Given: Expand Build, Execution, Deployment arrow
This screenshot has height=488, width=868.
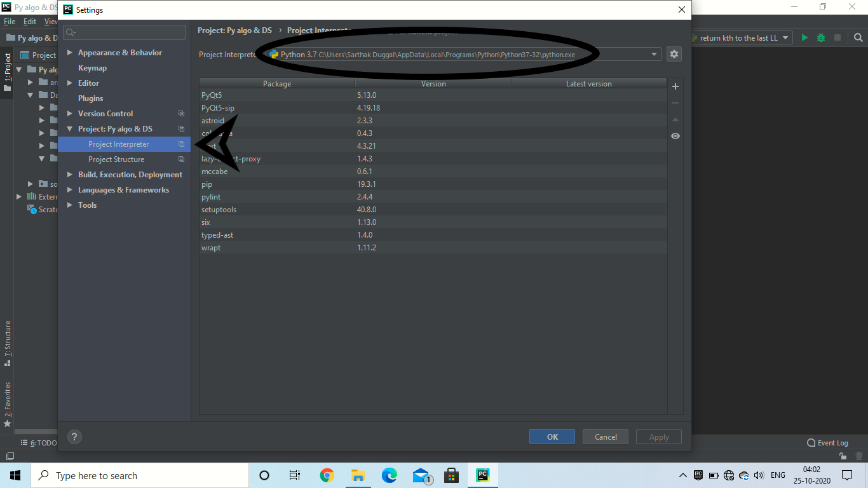Looking at the screenshot, I should tap(70, 175).
